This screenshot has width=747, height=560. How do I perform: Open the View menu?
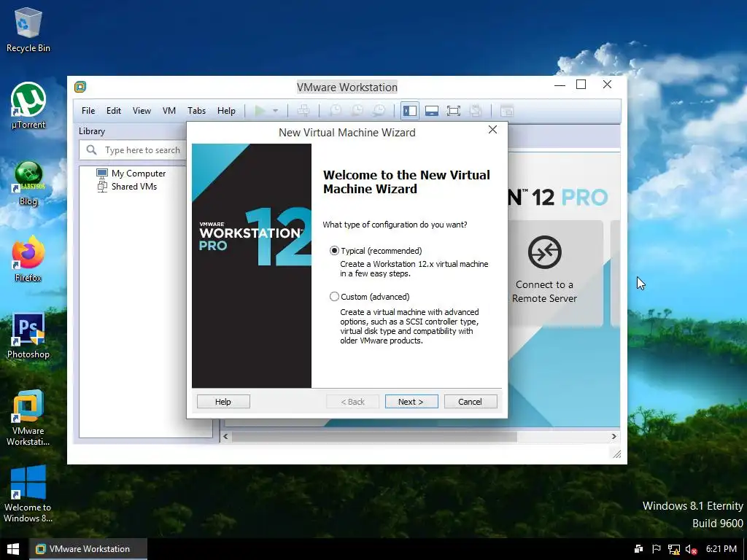click(x=142, y=111)
